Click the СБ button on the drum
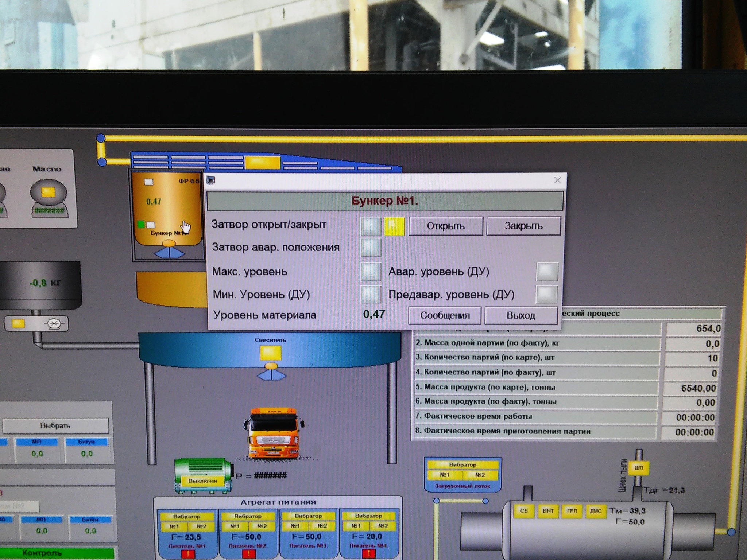The height and width of the screenshot is (560, 747). click(x=524, y=511)
